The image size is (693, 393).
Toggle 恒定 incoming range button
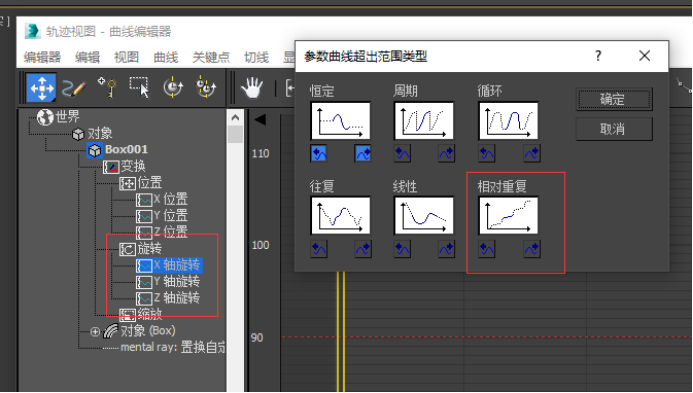click(319, 153)
